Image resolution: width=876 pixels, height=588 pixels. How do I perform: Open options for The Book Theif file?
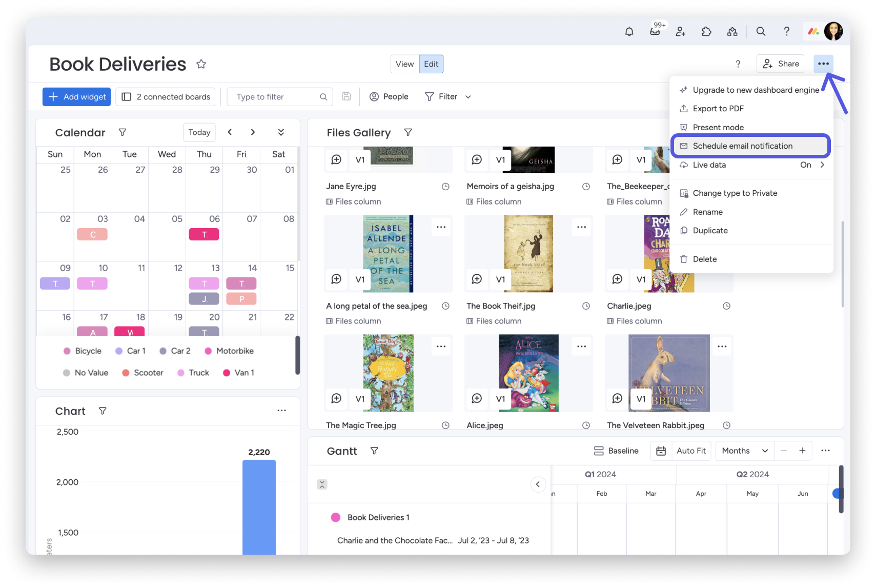(x=581, y=227)
